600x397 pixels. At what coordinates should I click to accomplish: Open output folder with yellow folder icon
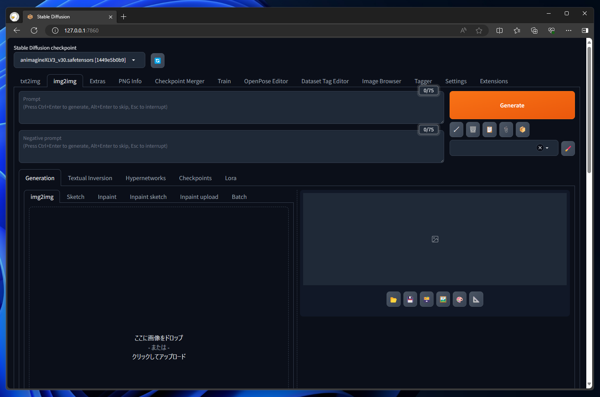[x=393, y=299]
